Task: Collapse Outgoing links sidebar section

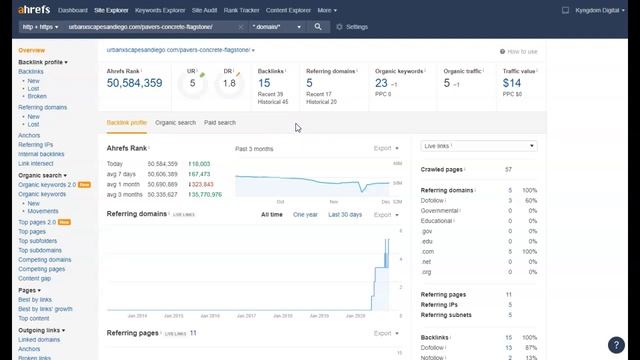Action: point(42,330)
